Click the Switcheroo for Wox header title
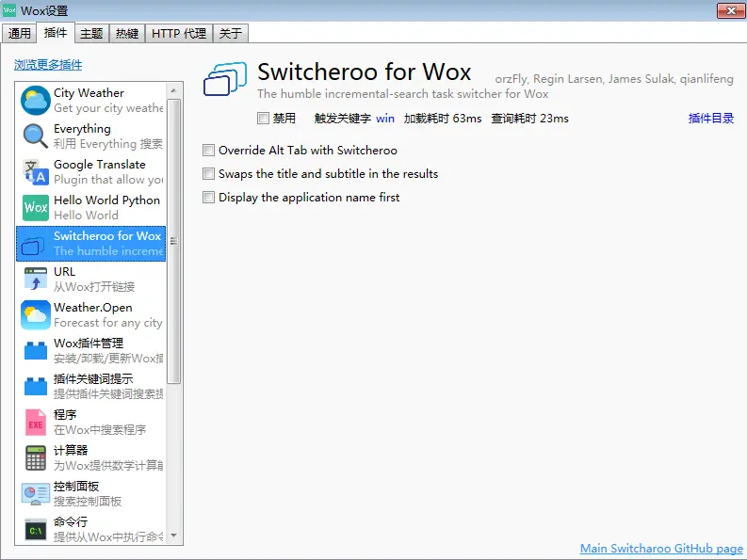This screenshot has width=747, height=560. (365, 72)
